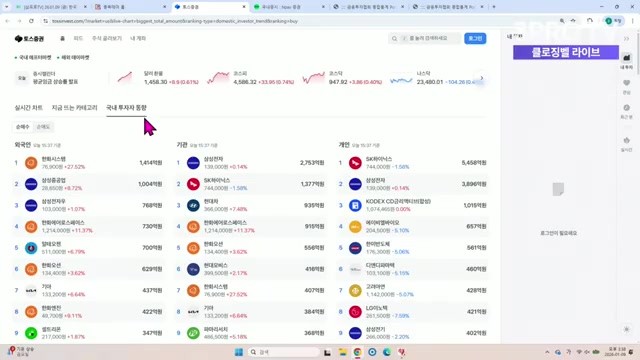Switch to 지금 뜨는 카테고리 tab
The image size is (640, 360).
[74, 108]
